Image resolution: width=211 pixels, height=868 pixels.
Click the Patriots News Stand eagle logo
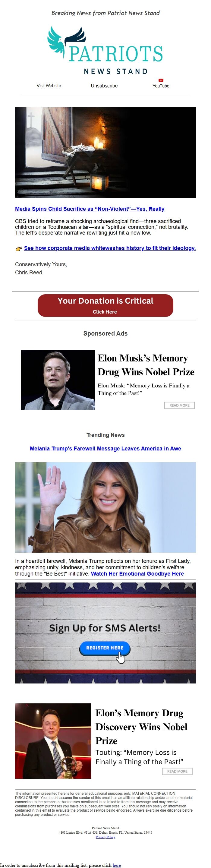click(105, 51)
